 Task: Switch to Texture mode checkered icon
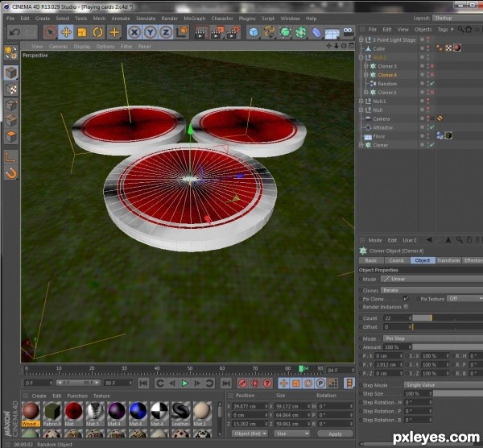(x=11, y=89)
